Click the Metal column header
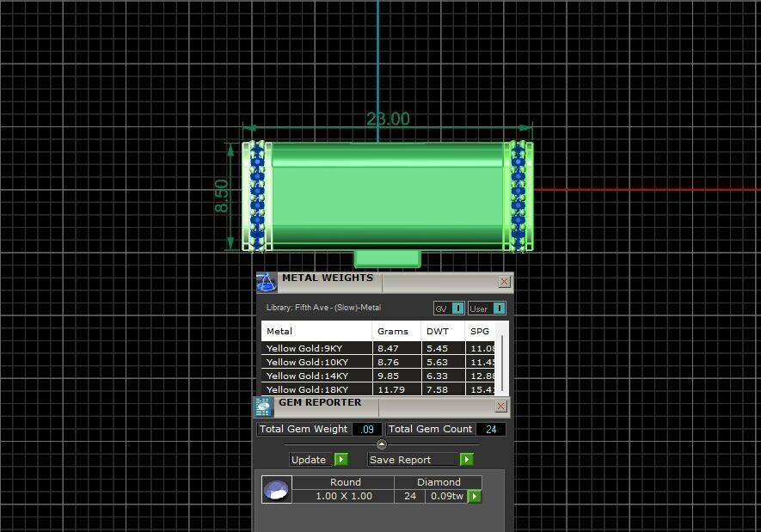 [316, 331]
